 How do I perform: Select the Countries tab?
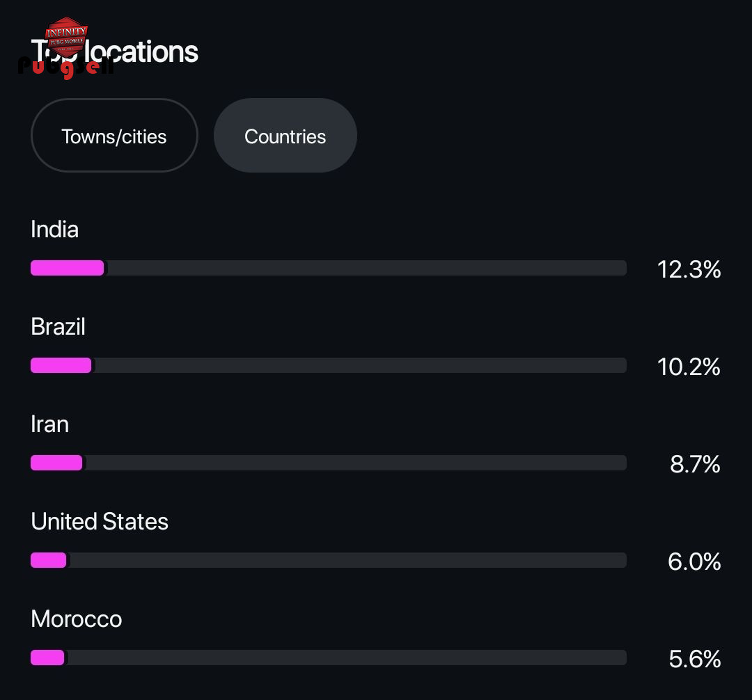coord(285,136)
